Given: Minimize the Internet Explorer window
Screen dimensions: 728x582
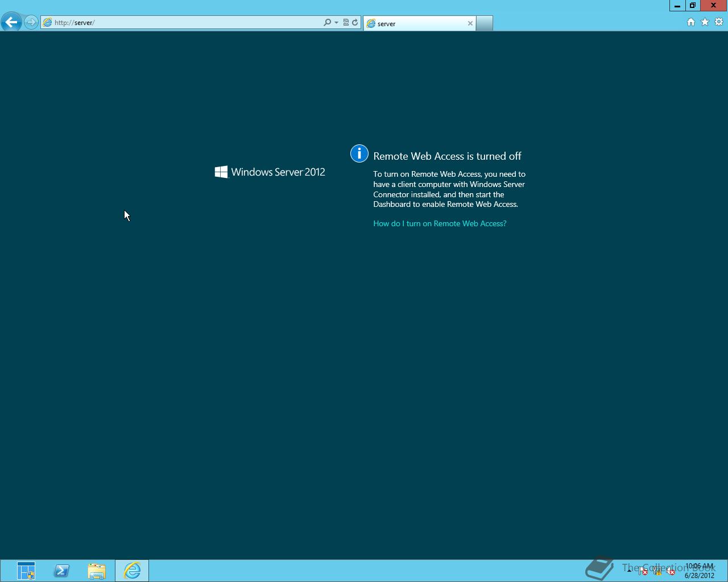Looking at the screenshot, I should pyautogui.click(x=677, y=5).
